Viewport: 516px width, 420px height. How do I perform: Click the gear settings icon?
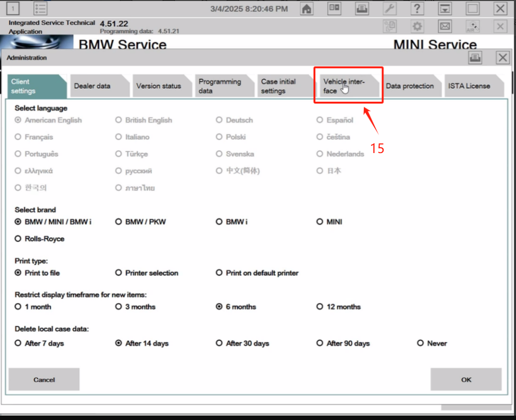tap(417, 26)
